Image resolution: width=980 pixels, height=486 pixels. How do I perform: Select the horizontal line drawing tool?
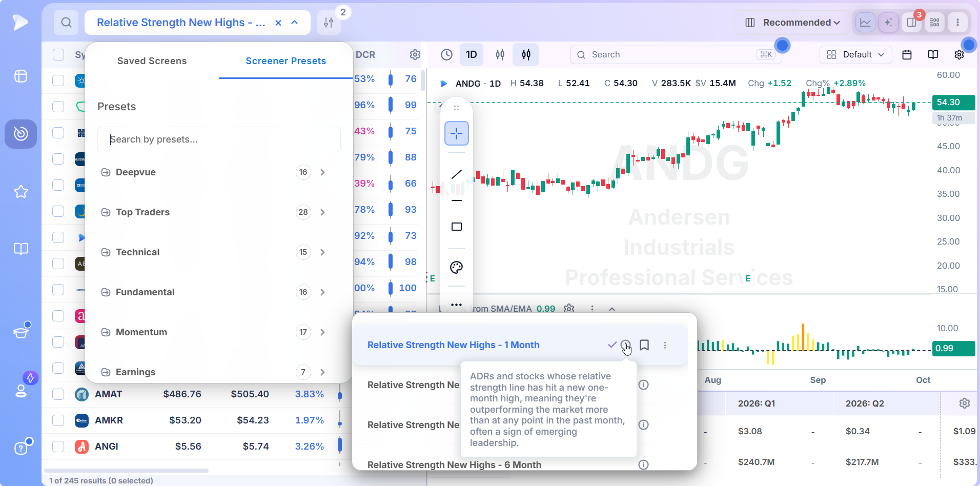click(x=456, y=200)
